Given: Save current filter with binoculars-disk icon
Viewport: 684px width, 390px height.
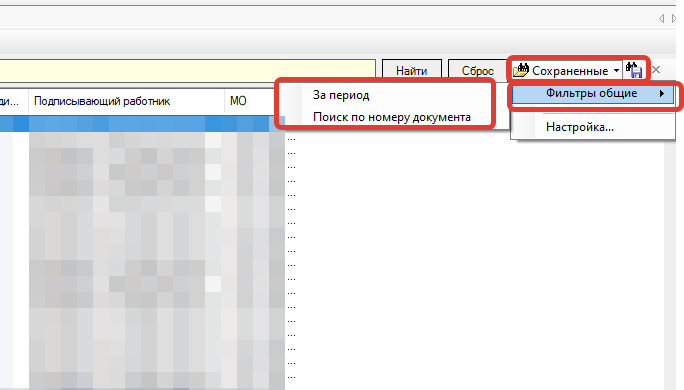Looking at the screenshot, I should [x=634, y=70].
